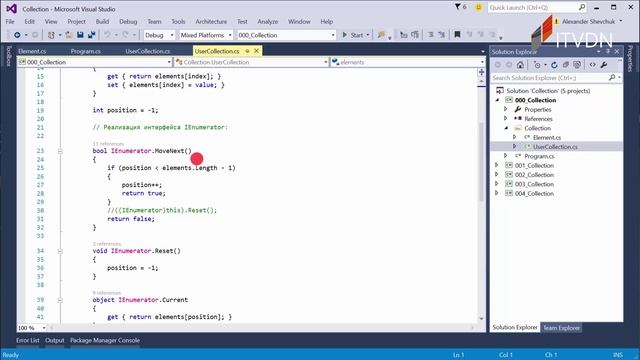The width and height of the screenshot is (640, 360).
Task: Switch to the Program.cs tab
Action: tap(85, 51)
